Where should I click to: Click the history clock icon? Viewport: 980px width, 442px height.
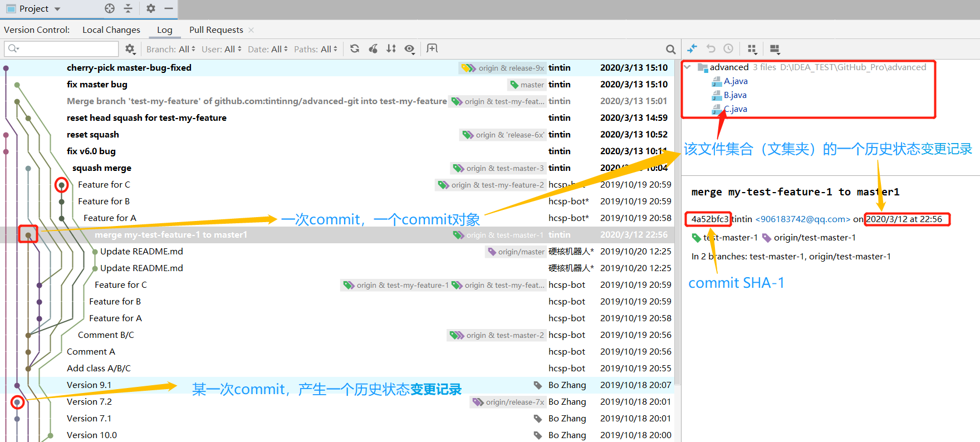[728, 49]
